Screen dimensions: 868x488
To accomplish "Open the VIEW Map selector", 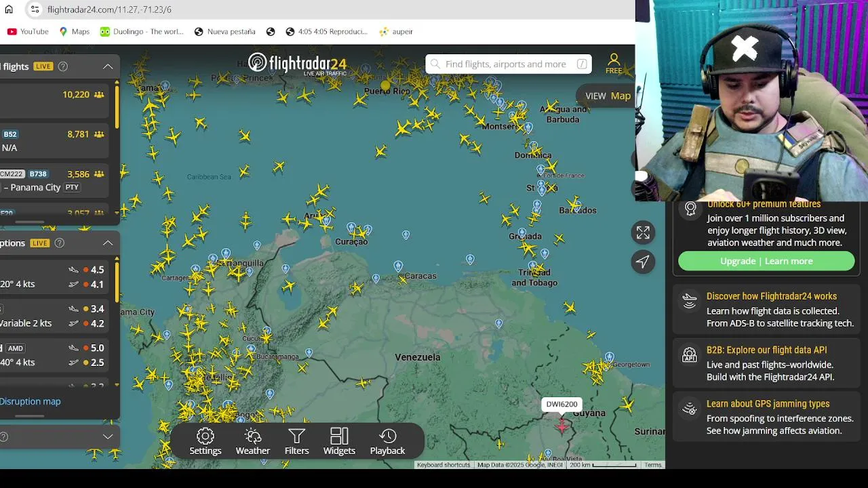I will pos(608,96).
